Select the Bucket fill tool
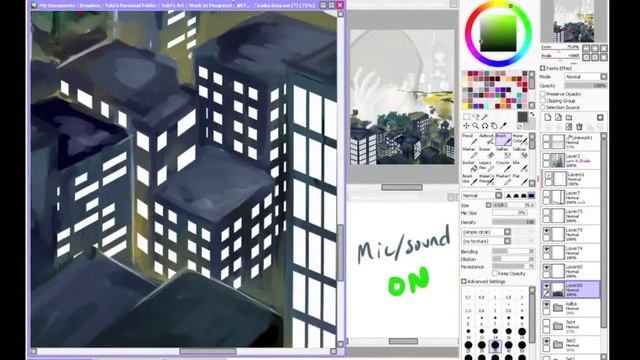 click(x=469, y=167)
